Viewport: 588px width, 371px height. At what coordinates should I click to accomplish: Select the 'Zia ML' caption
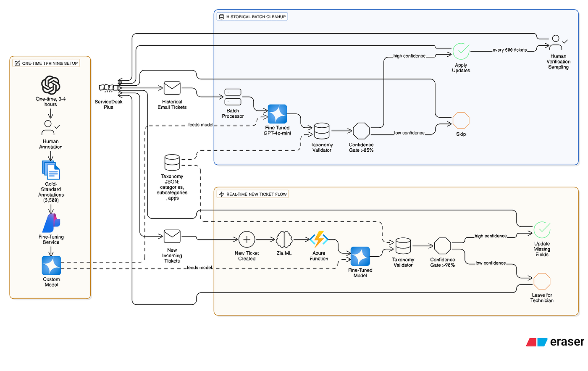click(284, 253)
